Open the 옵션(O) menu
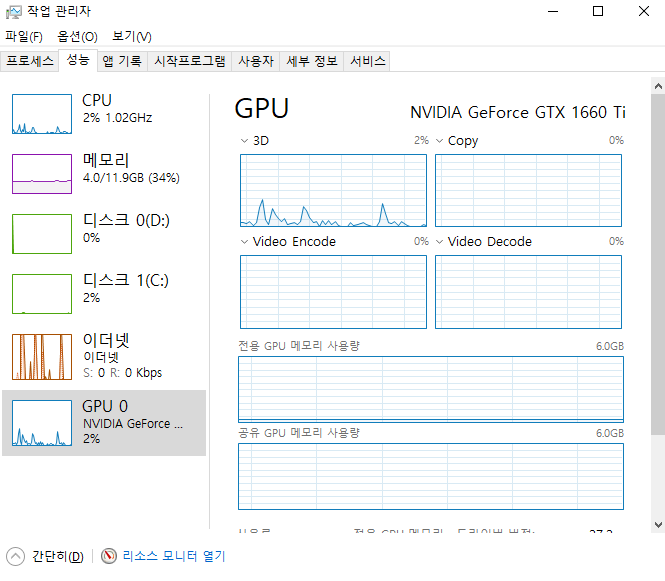The image size is (665, 581). (78, 36)
